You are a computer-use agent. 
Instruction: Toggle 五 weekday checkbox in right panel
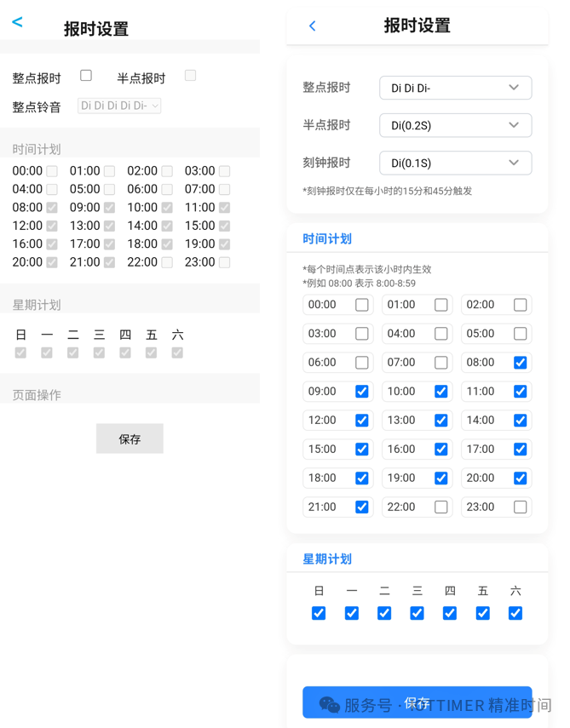point(482,613)
